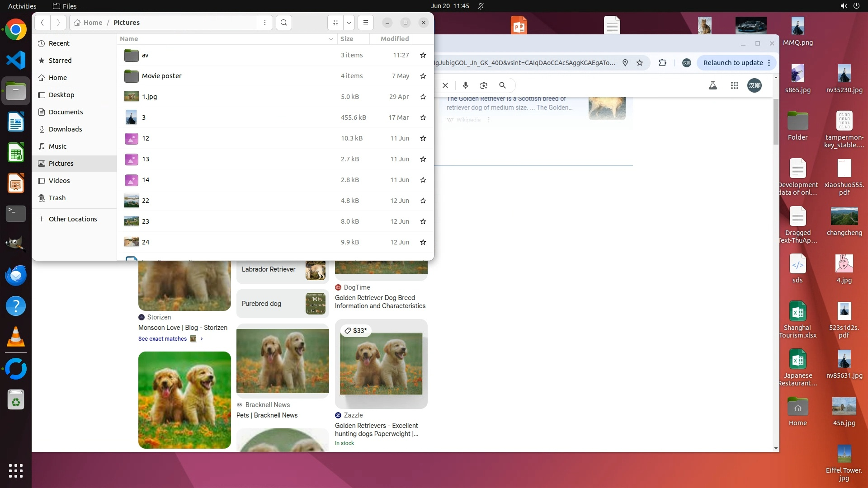Expand the view options dropdown arrow
Image resolution: width=868 pixels, height=488 pixels.
point(349,23)
